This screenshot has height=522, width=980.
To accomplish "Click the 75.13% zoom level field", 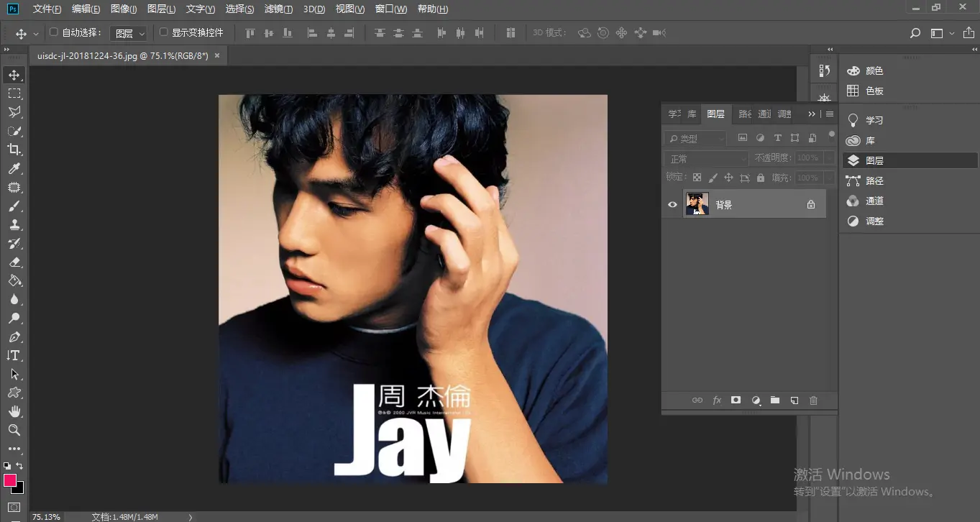I will click(46, 516).
